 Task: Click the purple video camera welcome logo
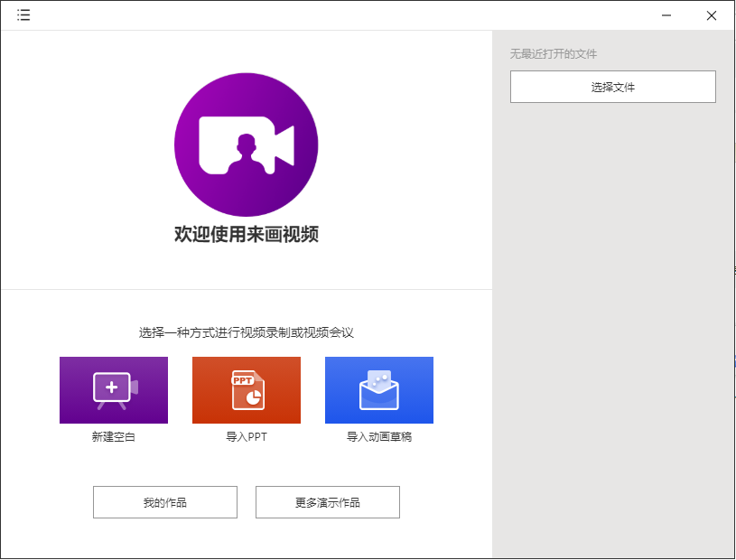(x=246, y=143)
